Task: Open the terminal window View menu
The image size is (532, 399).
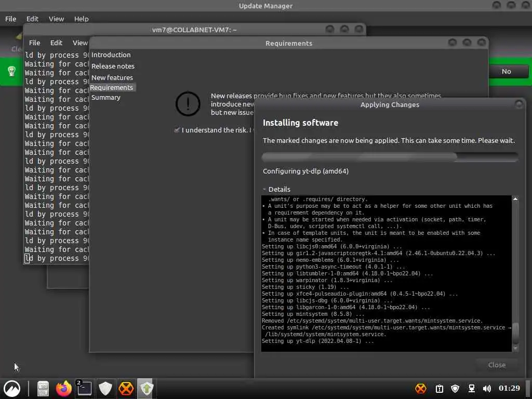Action: click(80, 43)
